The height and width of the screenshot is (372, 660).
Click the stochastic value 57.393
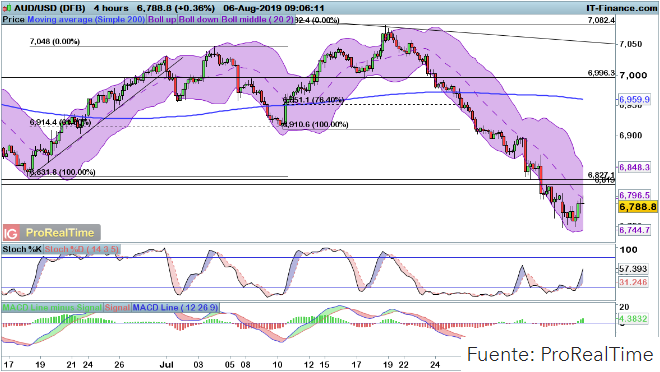pos(633,268)
